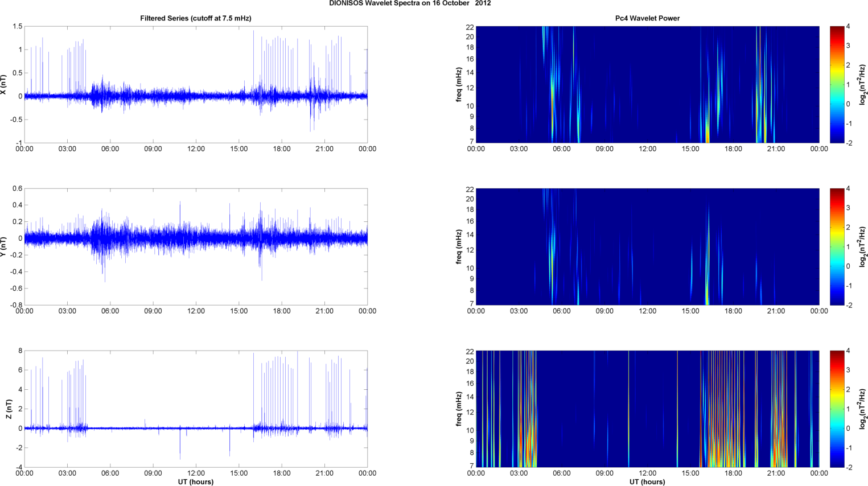This screenshot has height=486, width=868.
Task: Select the "Filtered Series (cutoff at 7.5 mHz)" heading
Action: point(196,18)
